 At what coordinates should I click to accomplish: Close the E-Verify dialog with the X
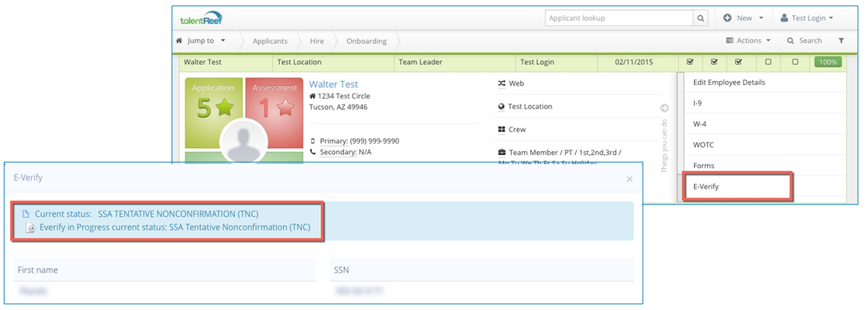click(x=629, y=179)
